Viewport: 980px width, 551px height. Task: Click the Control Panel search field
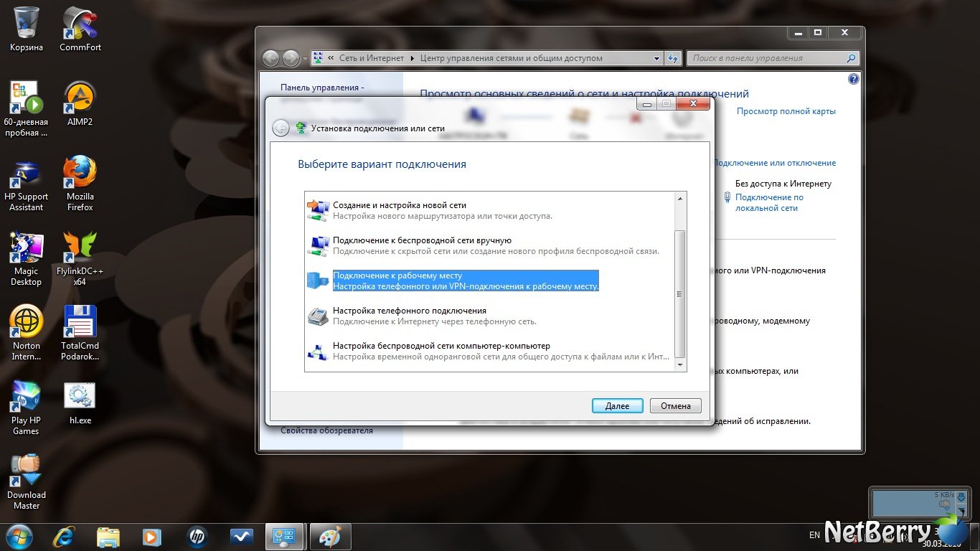(773, 58)
